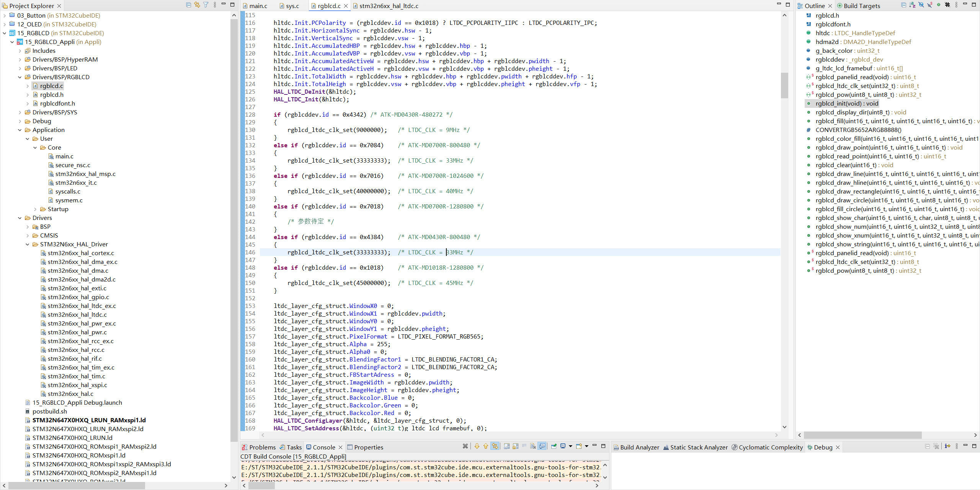The width and height of the screenshot is (980, 490).
Task: Collapse all in Project Explorer toolbar
Action: (x=188, y=5)
